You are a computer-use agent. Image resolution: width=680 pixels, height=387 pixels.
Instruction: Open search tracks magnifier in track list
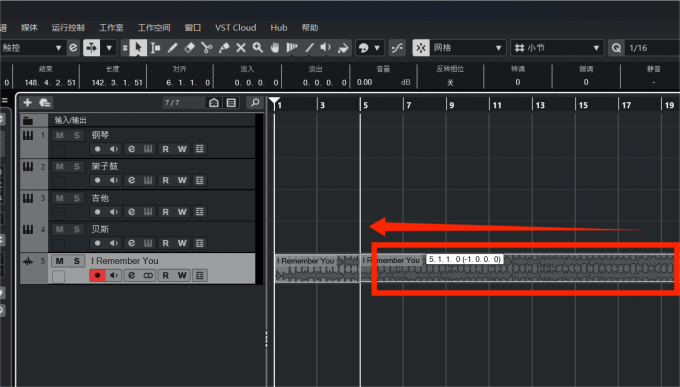click(255, 102)
